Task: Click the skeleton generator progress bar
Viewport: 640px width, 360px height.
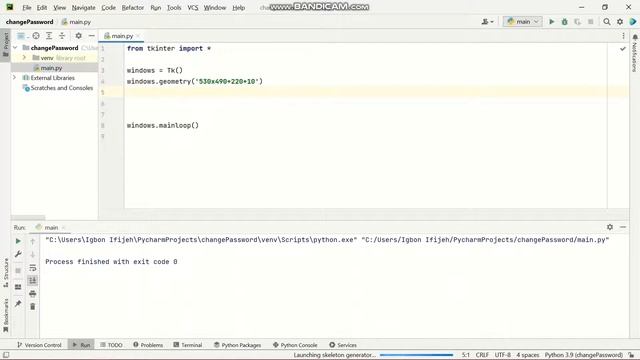Action: [x=416, y=355]
